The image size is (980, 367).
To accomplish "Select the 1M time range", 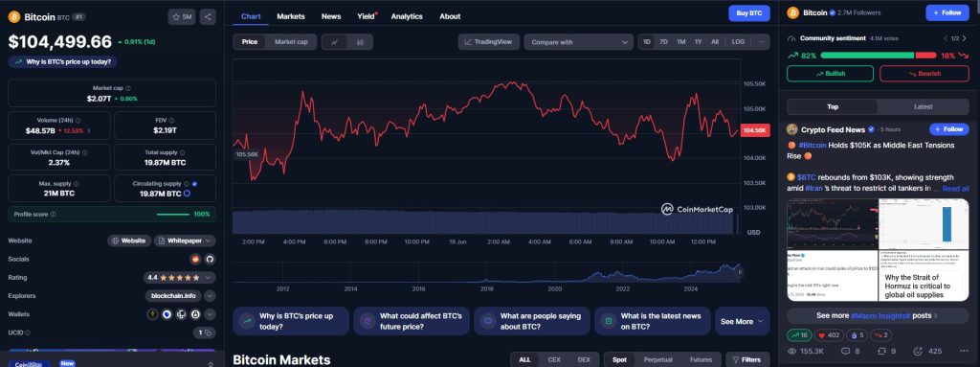I will point(681,42).
